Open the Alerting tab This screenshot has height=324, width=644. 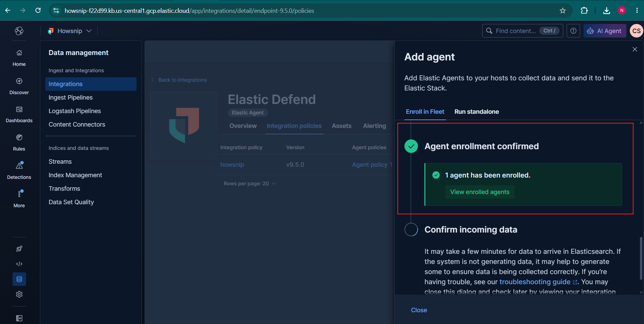pos(374,126)
